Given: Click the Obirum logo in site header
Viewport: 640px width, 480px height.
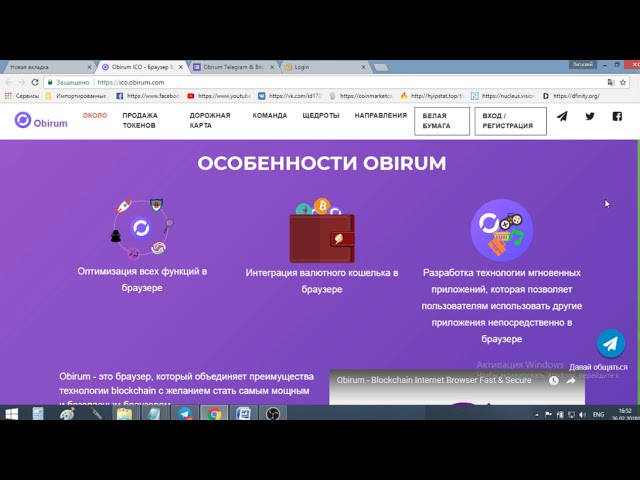Looking at the screenshot, I should click(41, 120).
